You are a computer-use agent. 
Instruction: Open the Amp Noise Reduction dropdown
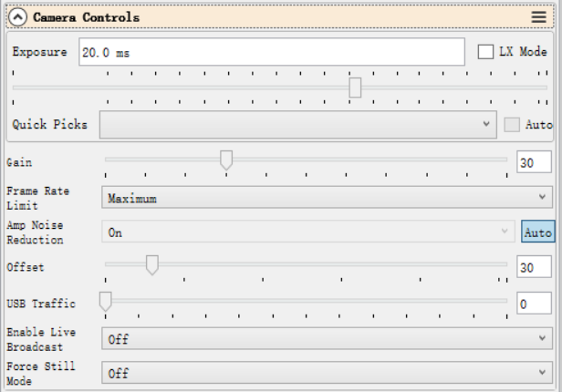[307, 232]
